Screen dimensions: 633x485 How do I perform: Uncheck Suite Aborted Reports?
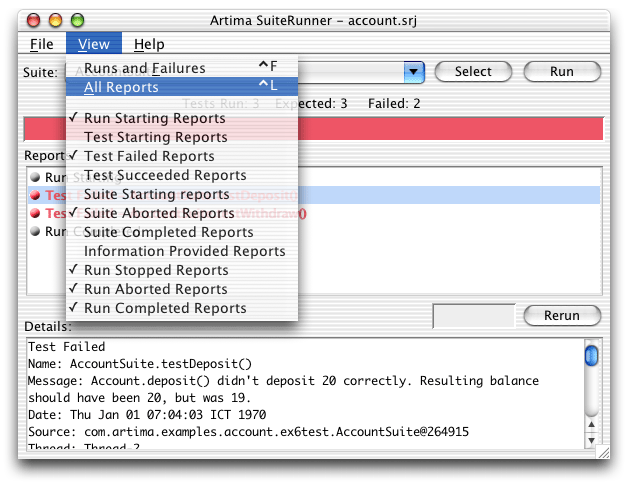point(182,213)
